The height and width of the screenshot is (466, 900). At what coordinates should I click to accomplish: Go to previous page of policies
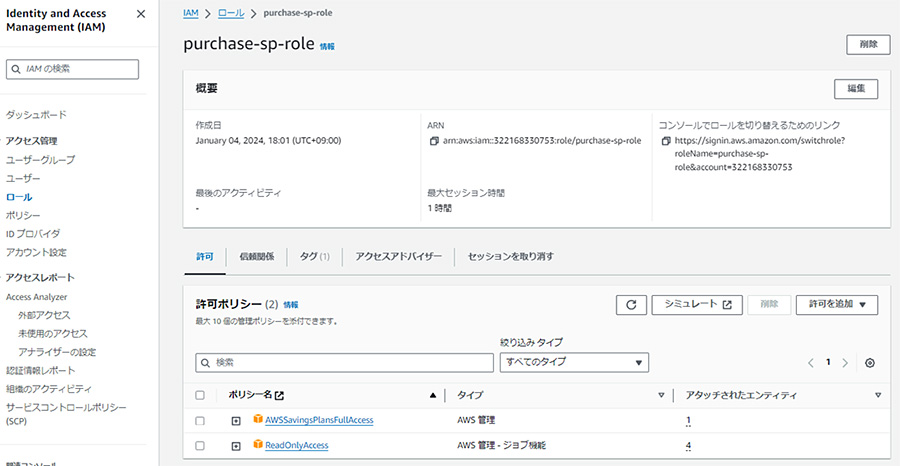coord(810,363)
